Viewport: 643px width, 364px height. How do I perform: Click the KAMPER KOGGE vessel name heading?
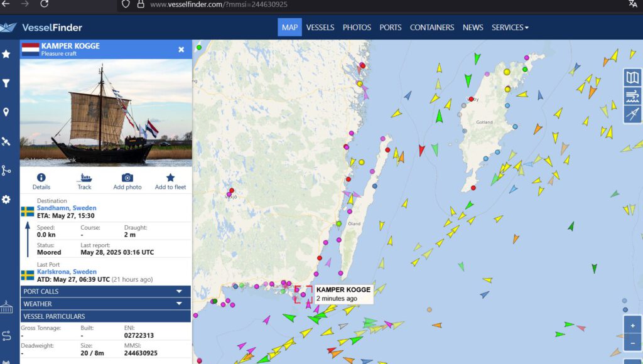point(70,46)
